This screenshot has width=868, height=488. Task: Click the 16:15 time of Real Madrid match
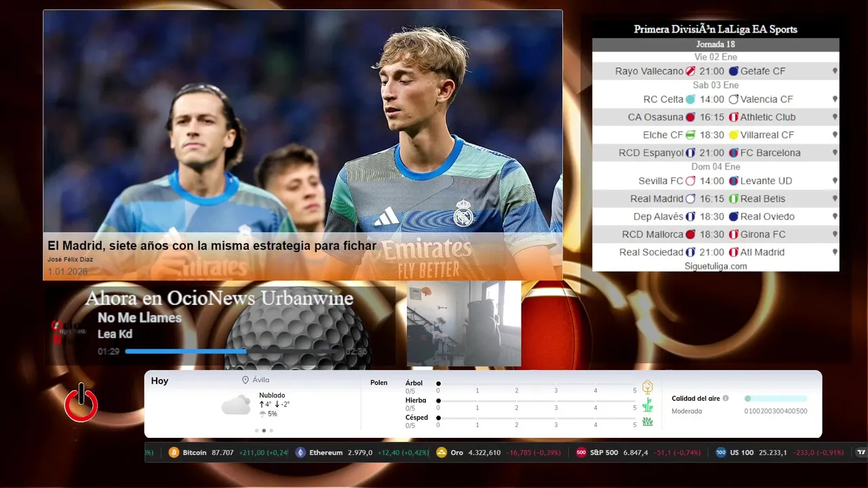coord(712,199)
